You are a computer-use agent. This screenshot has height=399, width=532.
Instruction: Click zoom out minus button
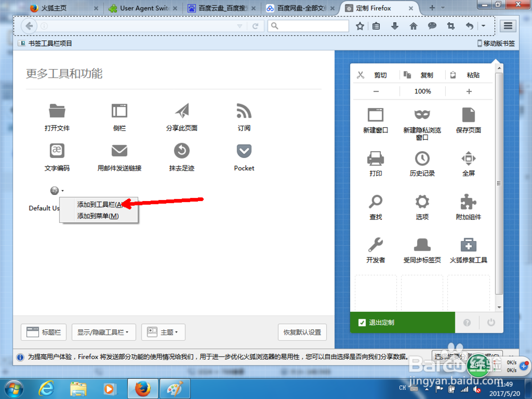376,92
